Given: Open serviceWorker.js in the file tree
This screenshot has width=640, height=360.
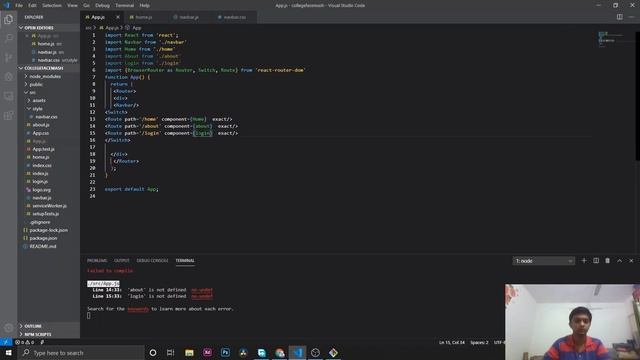Looking at the screenshot, I should pos(49,206).
